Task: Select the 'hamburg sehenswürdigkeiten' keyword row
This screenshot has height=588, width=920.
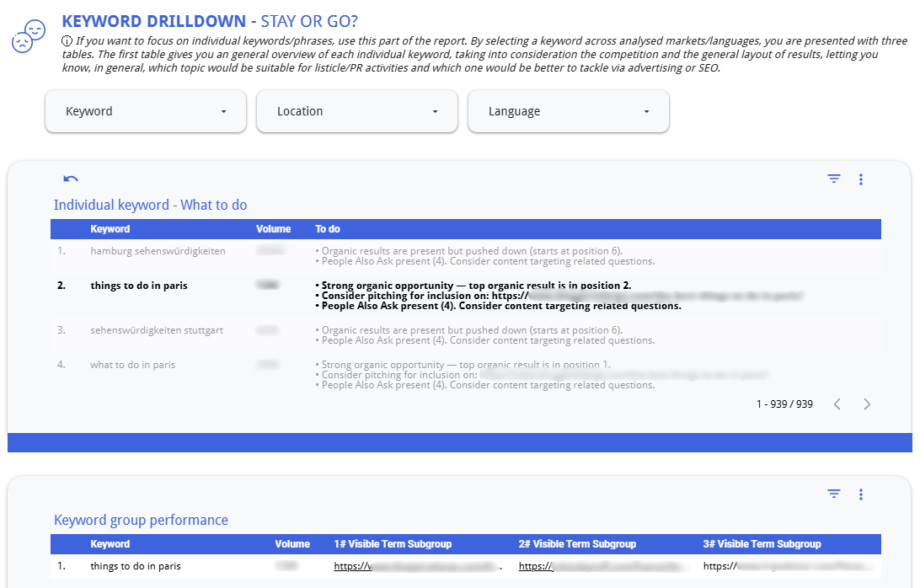Action: pyautogui.click(x=158, y=251)
